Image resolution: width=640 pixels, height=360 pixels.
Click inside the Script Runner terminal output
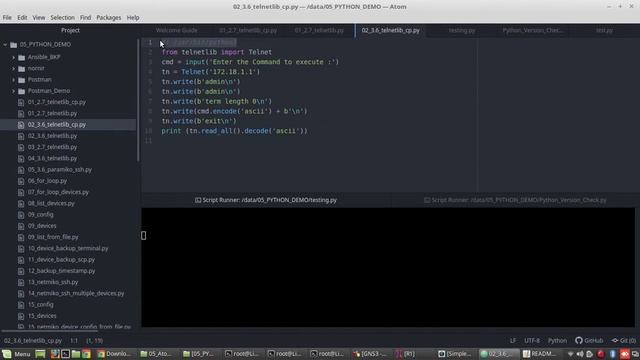coord(388,267)
